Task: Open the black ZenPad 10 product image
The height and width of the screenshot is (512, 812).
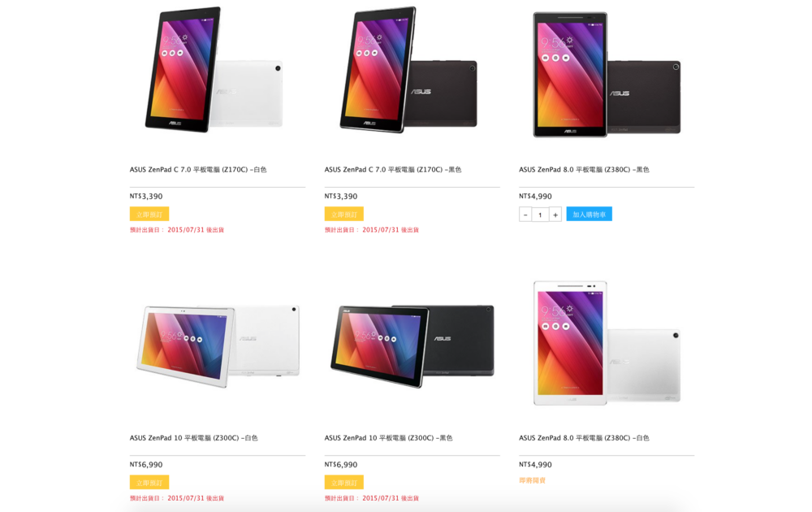Action: coord(412,343)
